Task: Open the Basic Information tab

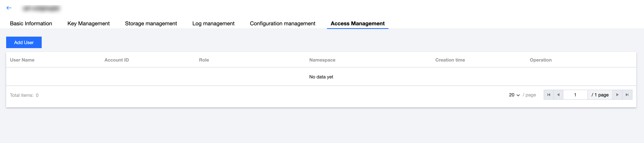Action: click(x=31, y=23)
